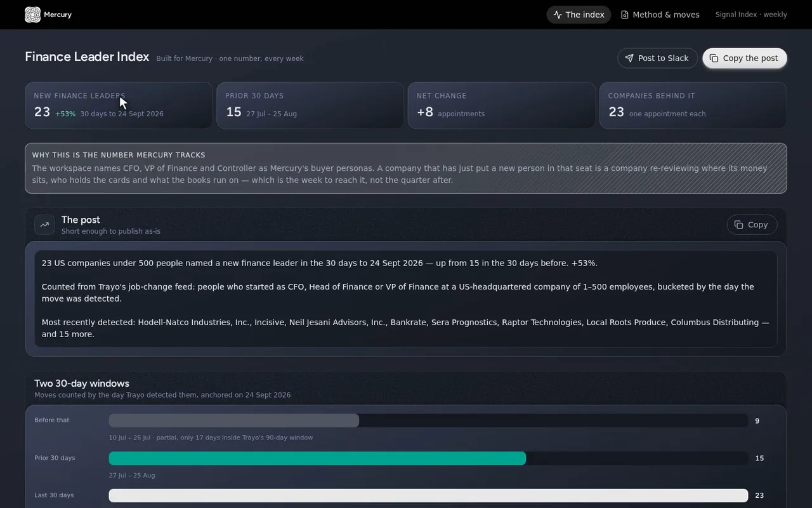The height and width of the screenshot is (508, 812).
Task: Click the New Finance Leaders stat card
Action: 119,105
